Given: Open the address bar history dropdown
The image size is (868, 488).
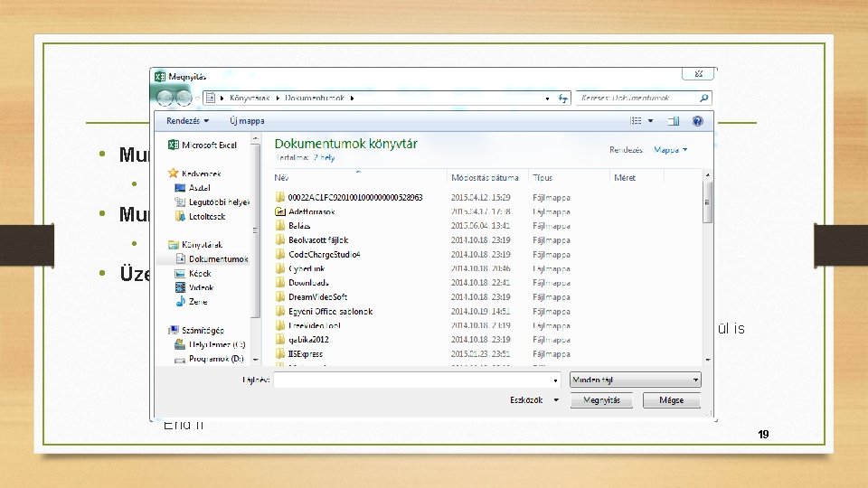Looking at the screenshot, I should [548, 99].
